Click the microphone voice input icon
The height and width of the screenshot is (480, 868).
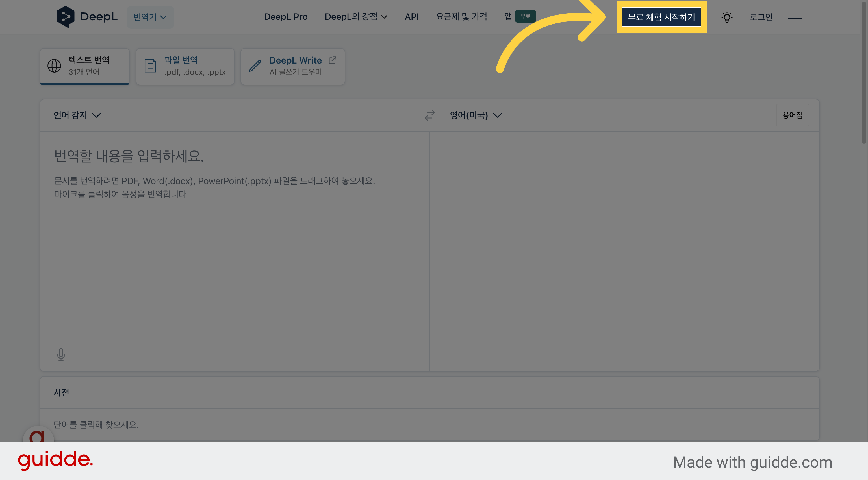click(x=61, y=354)
